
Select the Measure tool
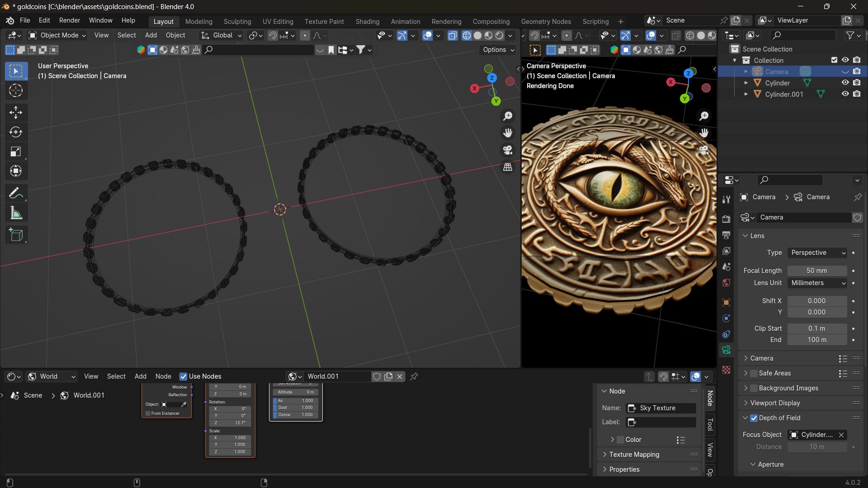click(16, 213)
